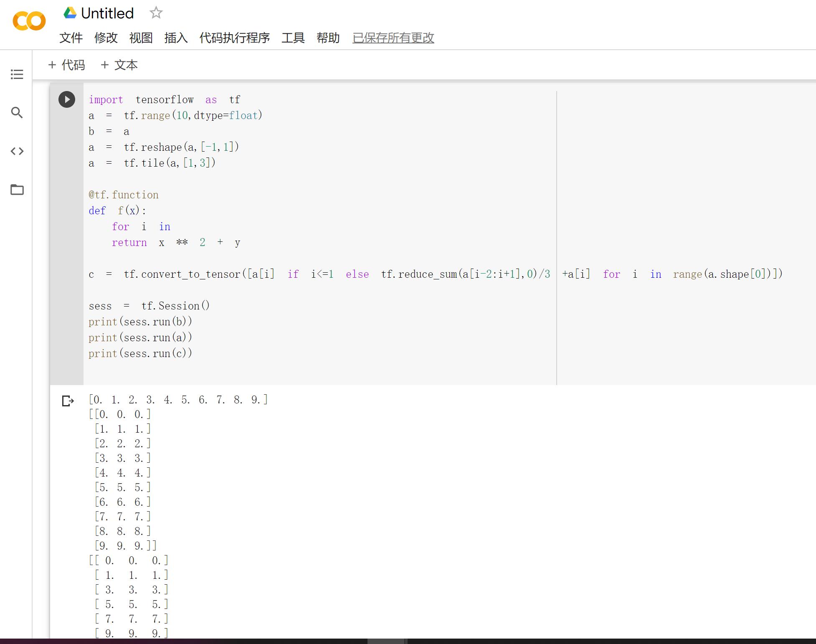Viewport: 816px width, 644px height.
Task: Open the Search panel
Action: pos(18,113)
